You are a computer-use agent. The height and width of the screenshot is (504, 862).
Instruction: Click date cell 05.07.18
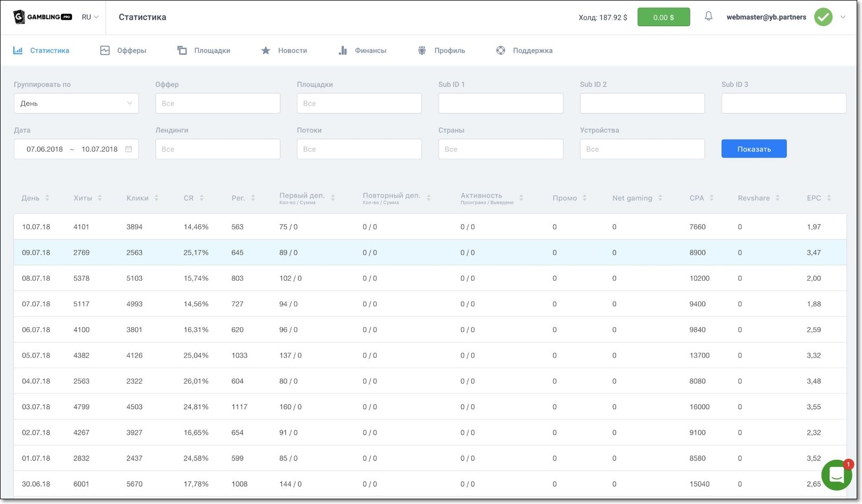36,355
